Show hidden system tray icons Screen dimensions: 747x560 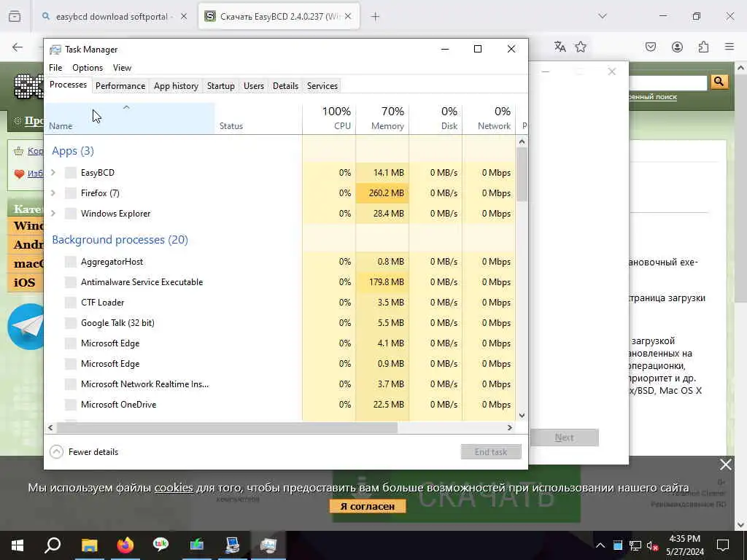(x=600, y=545)
